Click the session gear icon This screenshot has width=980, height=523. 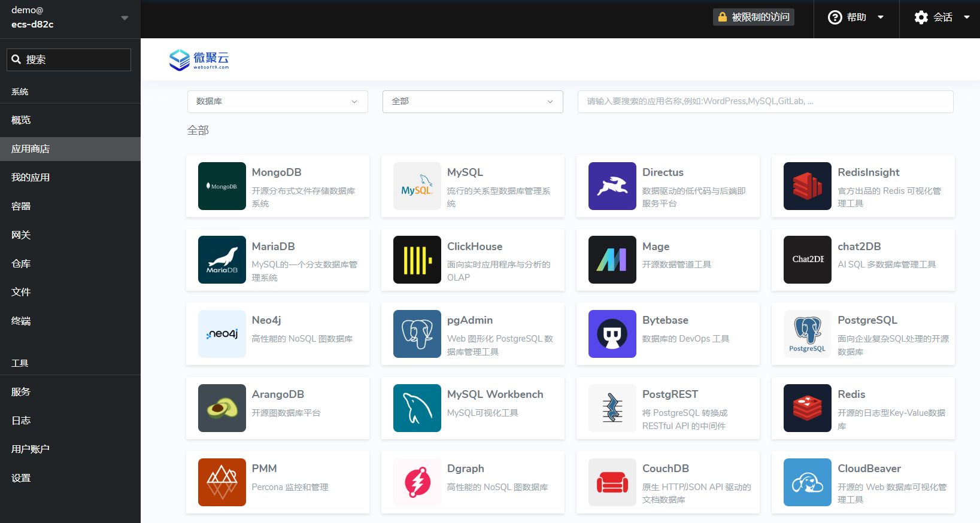tap(921, 17)
